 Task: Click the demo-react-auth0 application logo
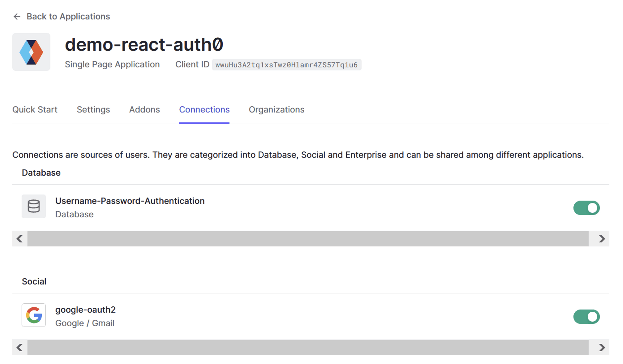pyautogui.click(x=31, y=52)
